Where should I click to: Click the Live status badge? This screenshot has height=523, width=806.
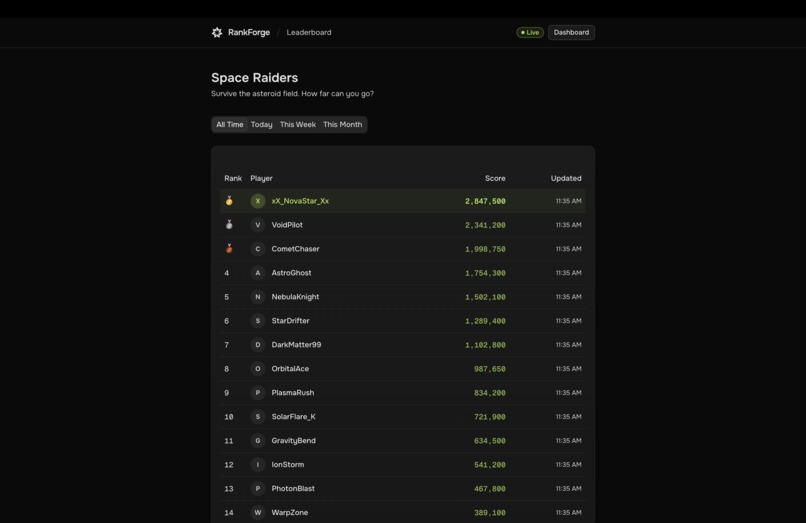coord(530,32)
